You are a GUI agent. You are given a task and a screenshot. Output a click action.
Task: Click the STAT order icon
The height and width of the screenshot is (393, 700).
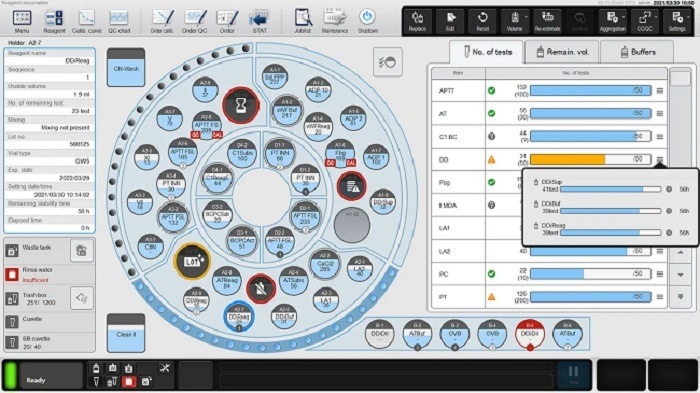tap(259, 21)
